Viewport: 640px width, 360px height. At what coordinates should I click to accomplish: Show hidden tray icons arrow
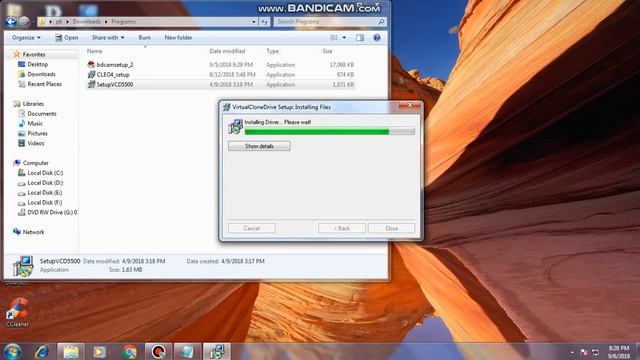pyautogui.click(x=572, y=352)
